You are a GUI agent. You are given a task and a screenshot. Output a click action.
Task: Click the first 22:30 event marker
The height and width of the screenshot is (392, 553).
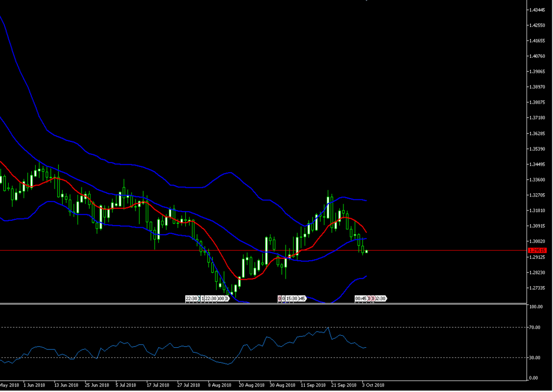tap(192, 299)
